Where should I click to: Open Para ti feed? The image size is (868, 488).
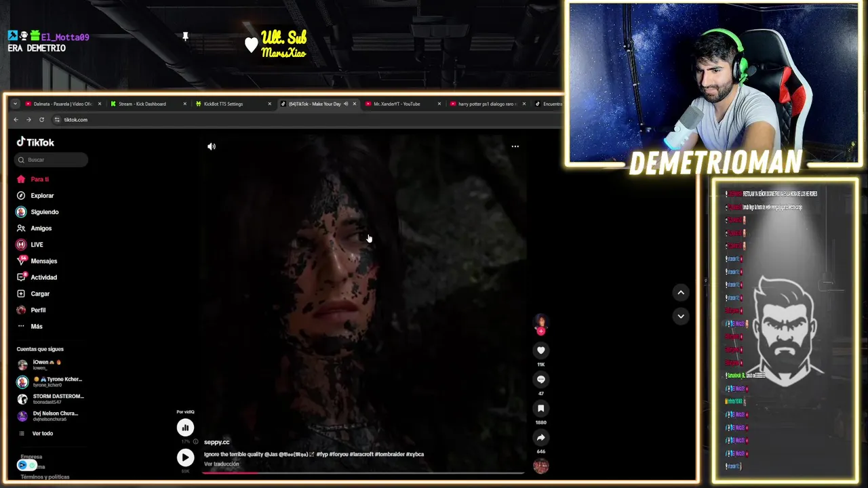34,180
